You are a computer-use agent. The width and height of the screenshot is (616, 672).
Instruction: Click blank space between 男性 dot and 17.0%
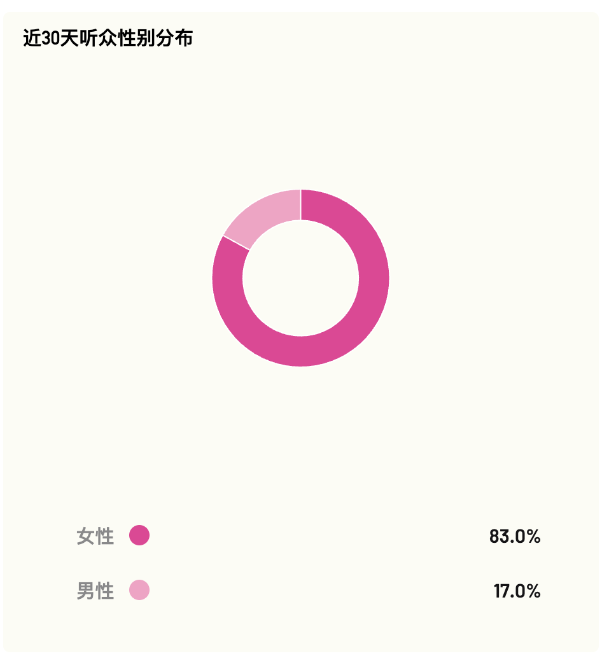pyautogui.click(x=318, y=591)
